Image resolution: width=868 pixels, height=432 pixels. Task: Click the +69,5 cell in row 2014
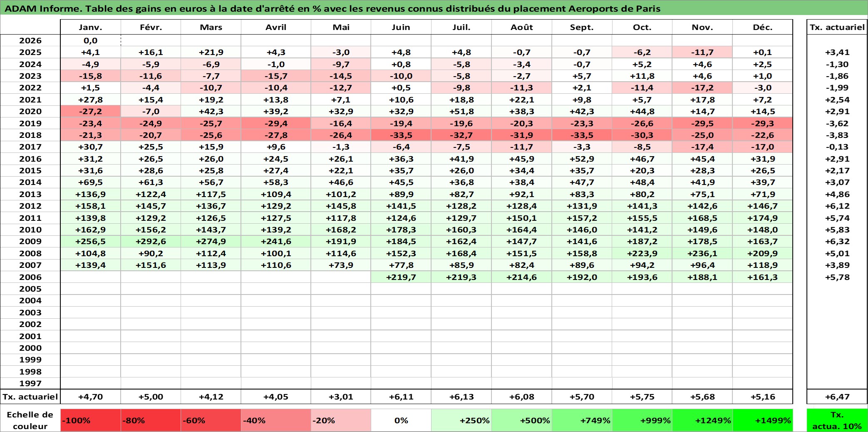(x=90, y=182)
